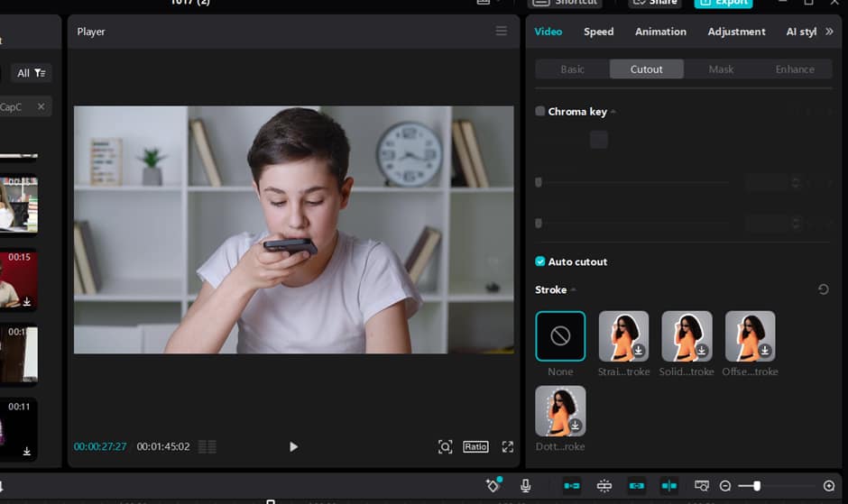Switch to the Animation tab
Viewport: 848px width, 504px height.
click(x=660, y=32)
